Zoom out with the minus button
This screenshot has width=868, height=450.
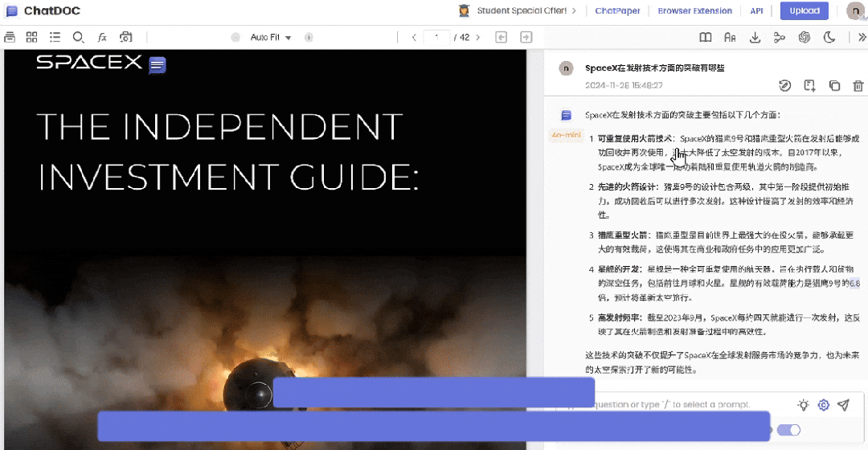pyautogui.click(x=235, y=37)
